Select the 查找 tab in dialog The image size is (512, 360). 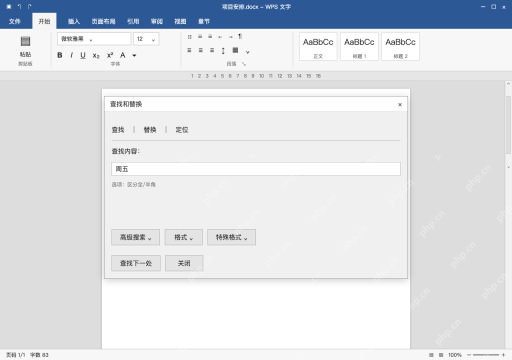tap(118, 130)
